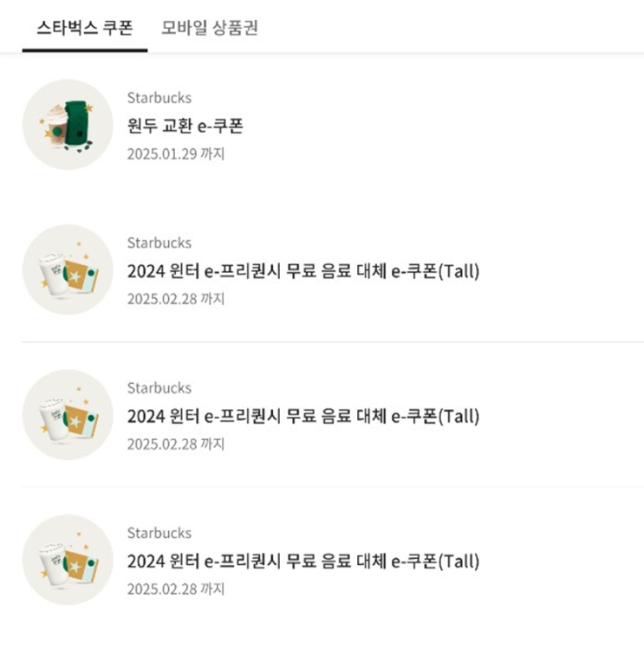Screen dimensions: 644x649
Task: Click Starbucks label of middle 윈터 coupon
Action: (159, 387)
